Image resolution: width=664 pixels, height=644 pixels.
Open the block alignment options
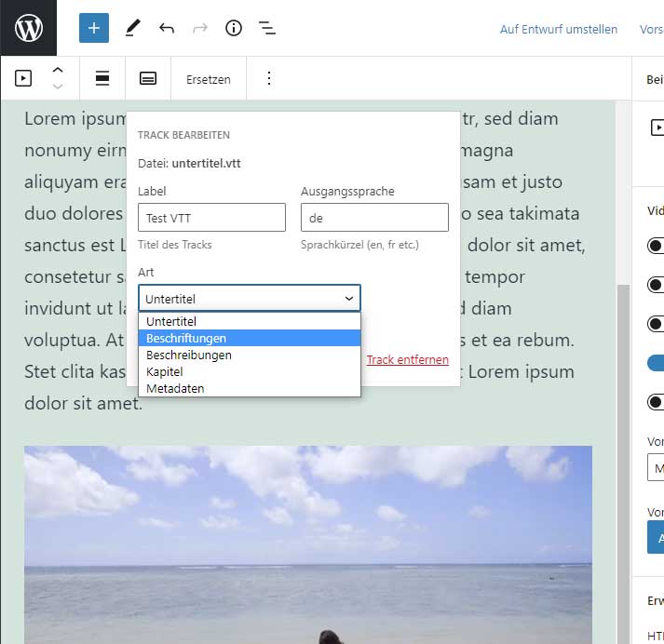click(x=102, y=79)
